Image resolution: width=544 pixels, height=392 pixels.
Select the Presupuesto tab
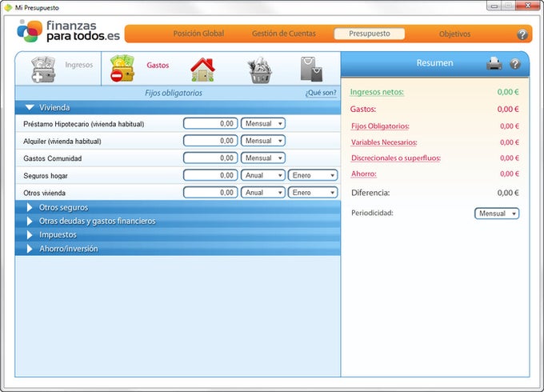point(369,34)
